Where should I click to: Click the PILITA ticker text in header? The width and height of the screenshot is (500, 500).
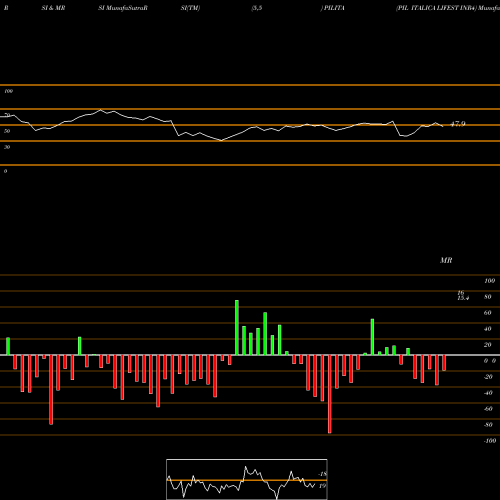334,8
